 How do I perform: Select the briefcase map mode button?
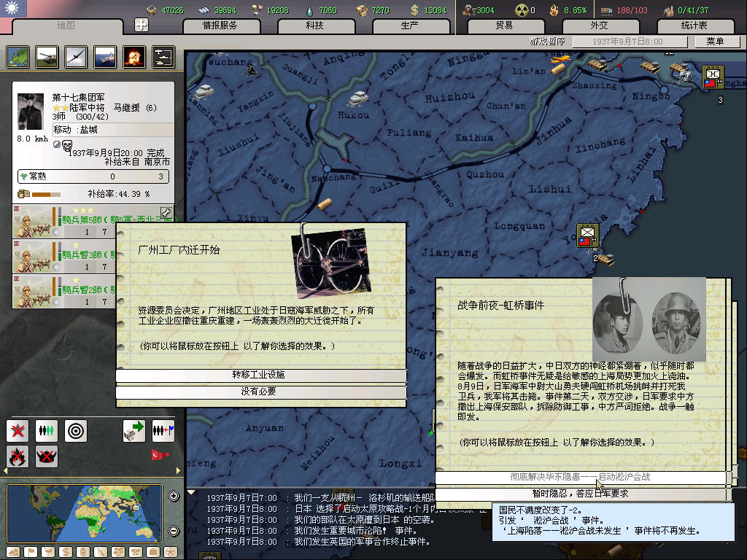pos(153,552)
